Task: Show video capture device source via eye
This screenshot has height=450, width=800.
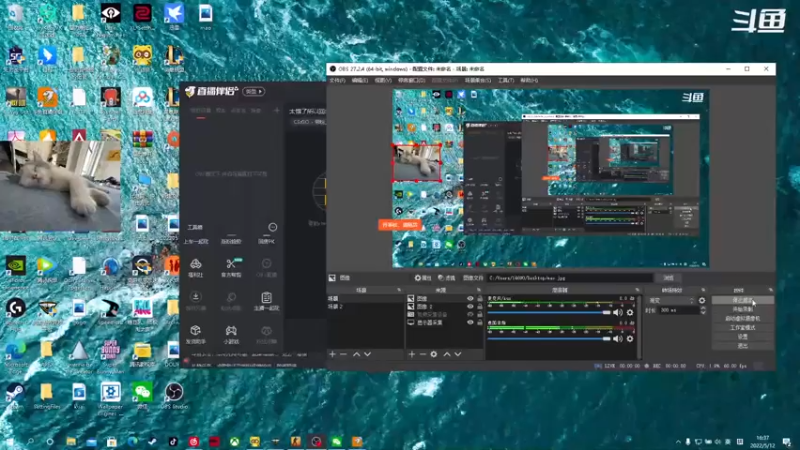Action: [470, 315]
